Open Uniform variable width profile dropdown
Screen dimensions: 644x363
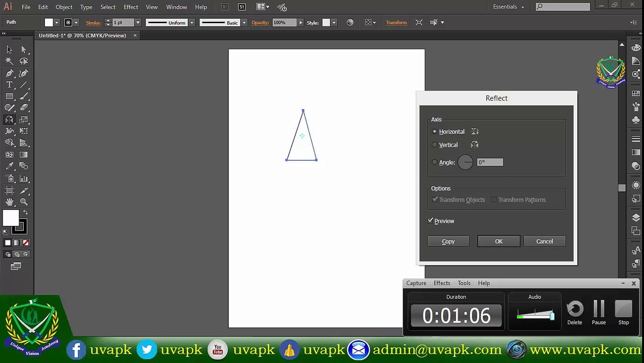191,23
